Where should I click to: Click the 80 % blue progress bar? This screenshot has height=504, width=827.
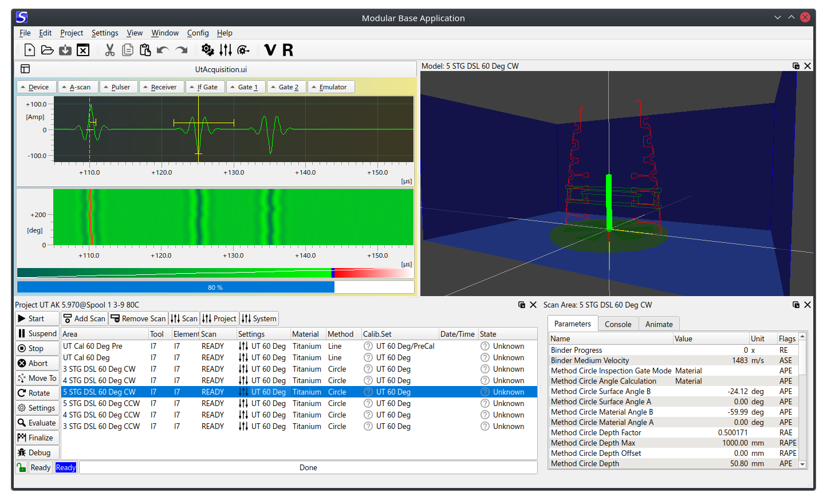pyautogui.click(x=215, y=287)
